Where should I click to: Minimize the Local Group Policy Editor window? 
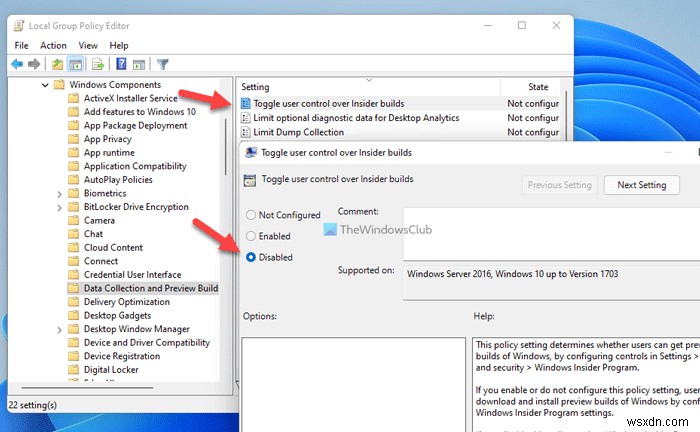point(488,25)
